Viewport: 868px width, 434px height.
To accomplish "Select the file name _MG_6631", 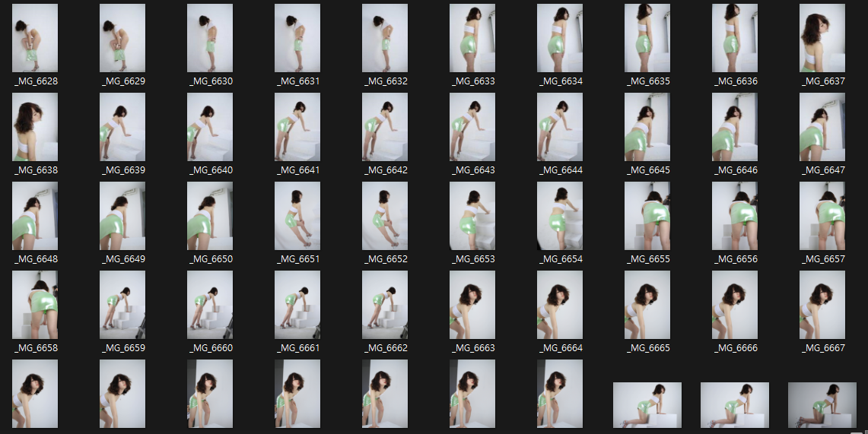I will click(x=298, y=81).
